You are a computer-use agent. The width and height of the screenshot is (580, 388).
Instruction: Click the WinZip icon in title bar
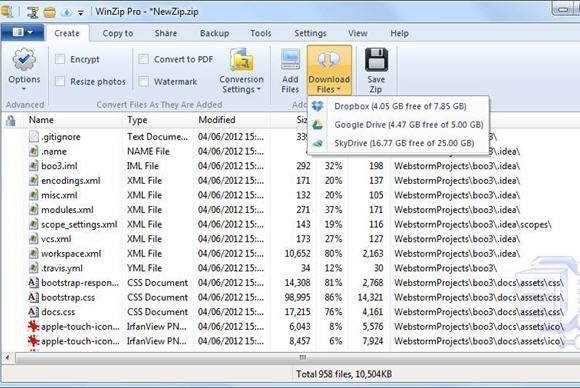tap(6, 12)
